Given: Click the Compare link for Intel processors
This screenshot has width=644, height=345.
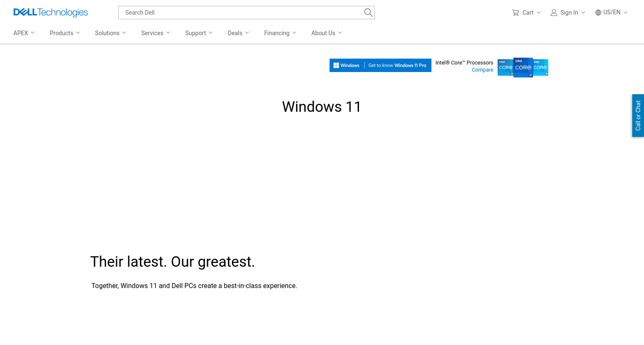Looking at the screenshot, I should coord(483,70).
